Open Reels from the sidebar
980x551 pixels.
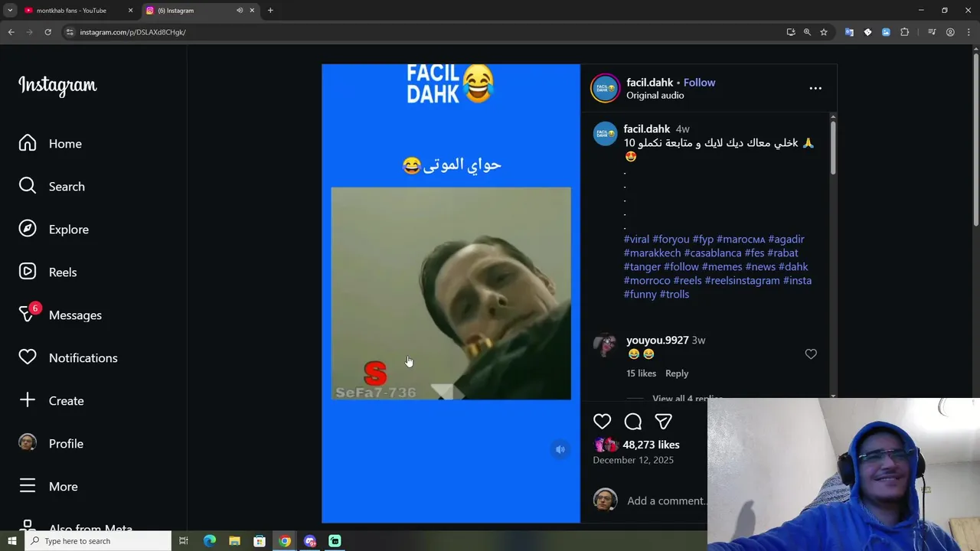(47, 272)
